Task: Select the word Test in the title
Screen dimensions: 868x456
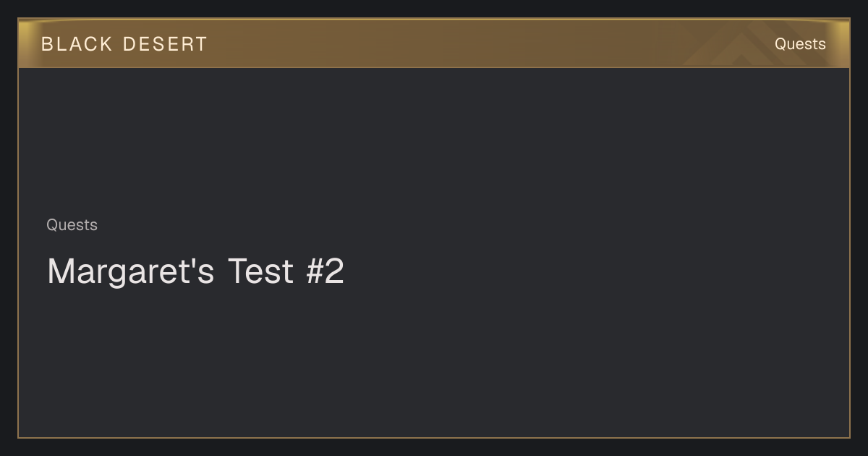Action: click(260, 271)
